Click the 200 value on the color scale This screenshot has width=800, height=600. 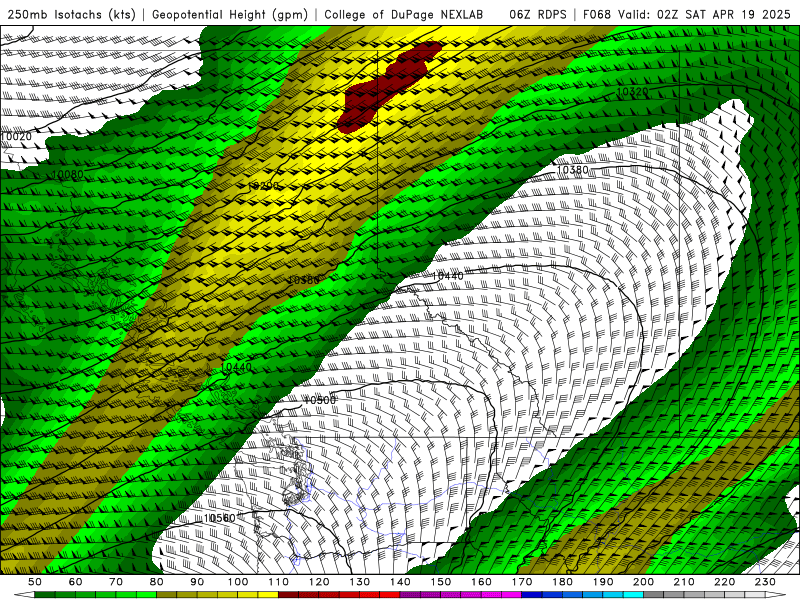click(643, 582)
